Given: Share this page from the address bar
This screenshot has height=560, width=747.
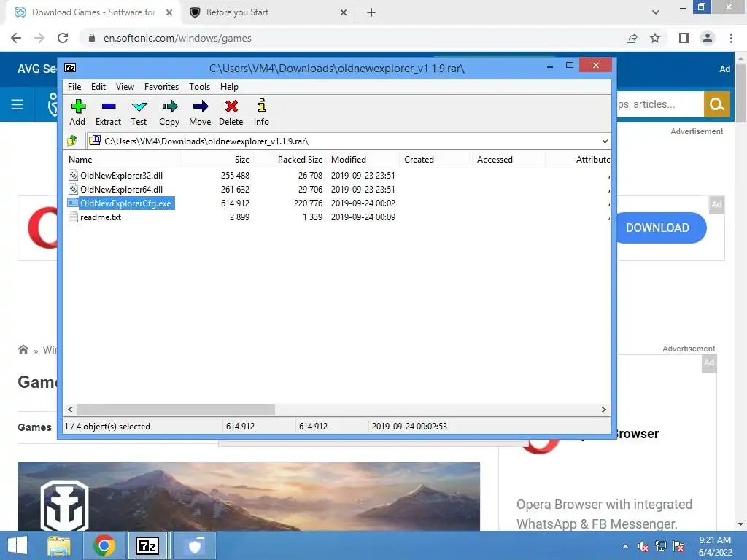Looking at the screenshot, I should point(632,38).
